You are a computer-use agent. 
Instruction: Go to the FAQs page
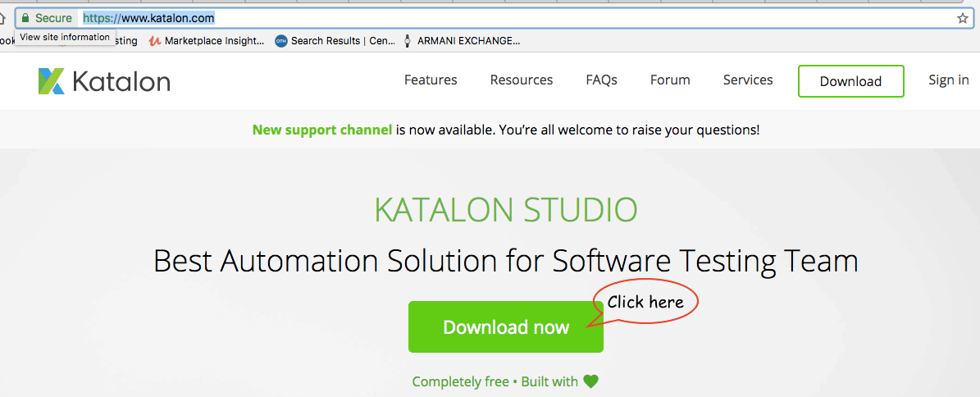[x=601, y=80]
